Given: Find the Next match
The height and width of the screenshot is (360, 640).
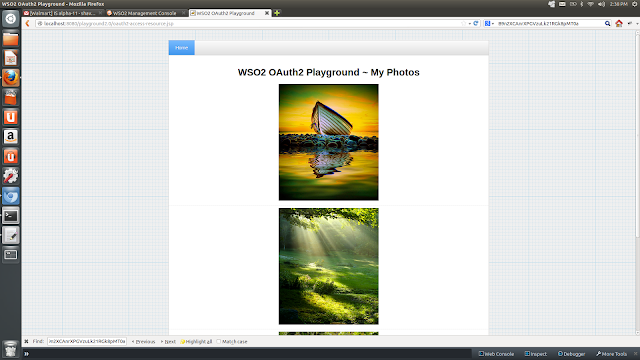Looking at the screenshot, I should tap(168, 342).
